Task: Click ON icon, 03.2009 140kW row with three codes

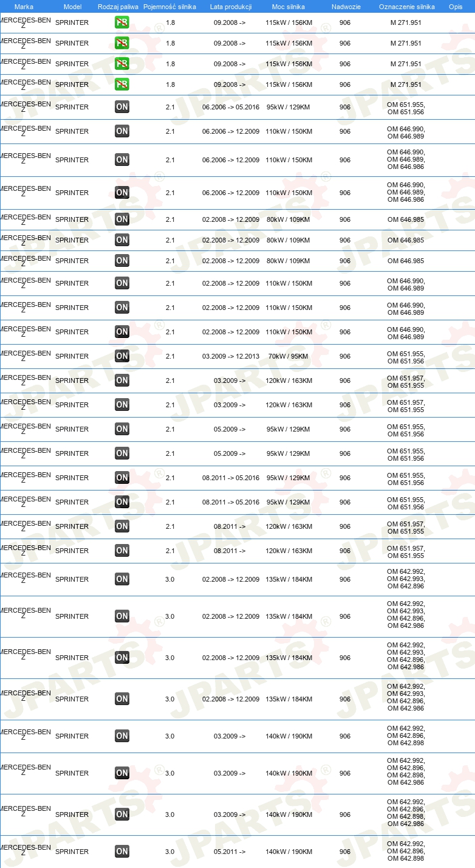Action: [122, 736]
